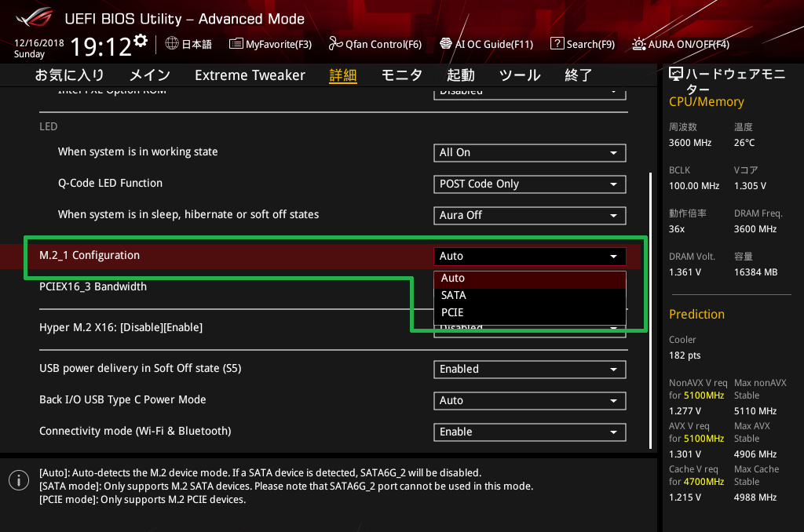Click the Prediction heading
Viewport: 804px width, 532px height.
pyautogui.click(x=696, y=314)
